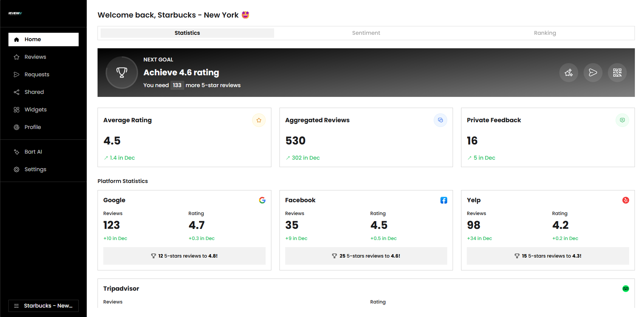Click the '15 5-stars reviews to 4.3!' goal button
The image size is (644, 317).
click(548, 256)
